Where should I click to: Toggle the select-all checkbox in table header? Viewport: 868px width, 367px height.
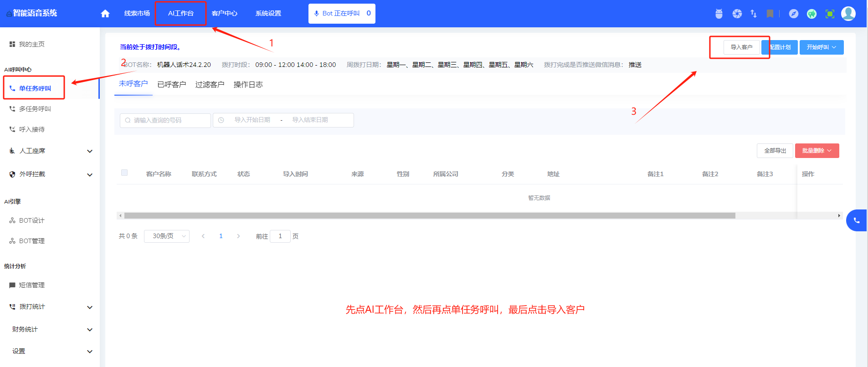[124, 173]
